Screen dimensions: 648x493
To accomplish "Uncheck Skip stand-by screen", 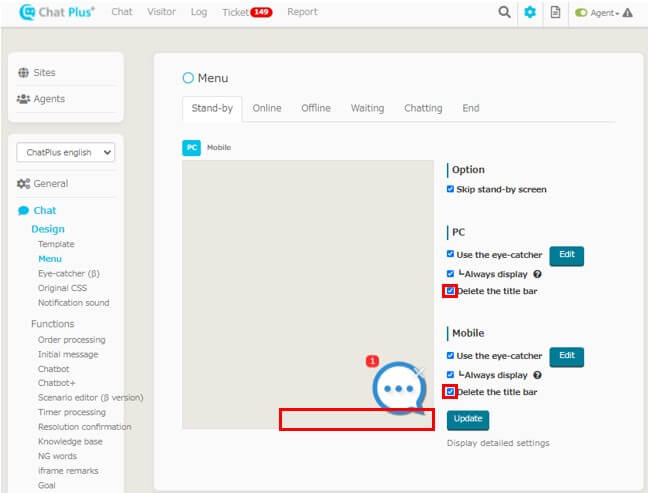I will (x=450, y=189).
